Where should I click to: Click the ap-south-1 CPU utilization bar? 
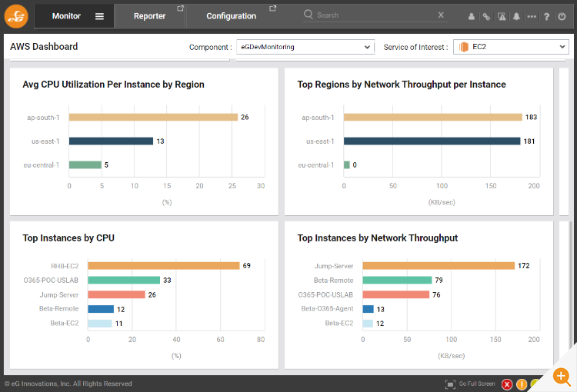(x=153, y=117)
